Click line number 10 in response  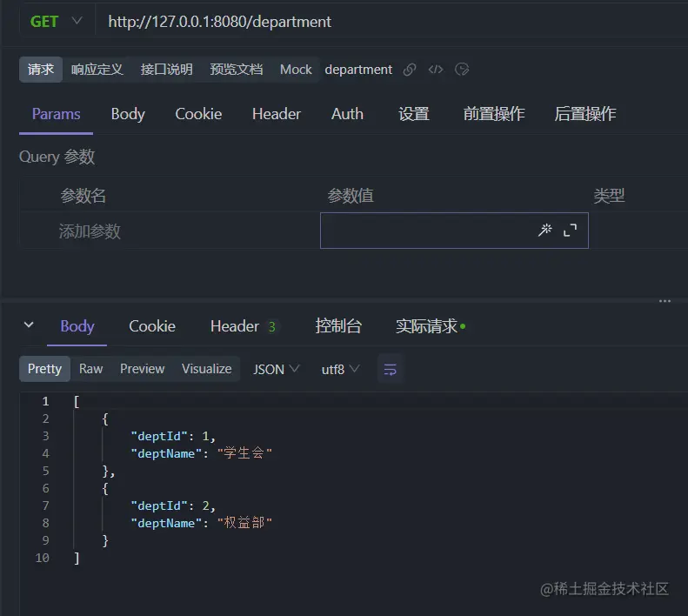point(42,558)
